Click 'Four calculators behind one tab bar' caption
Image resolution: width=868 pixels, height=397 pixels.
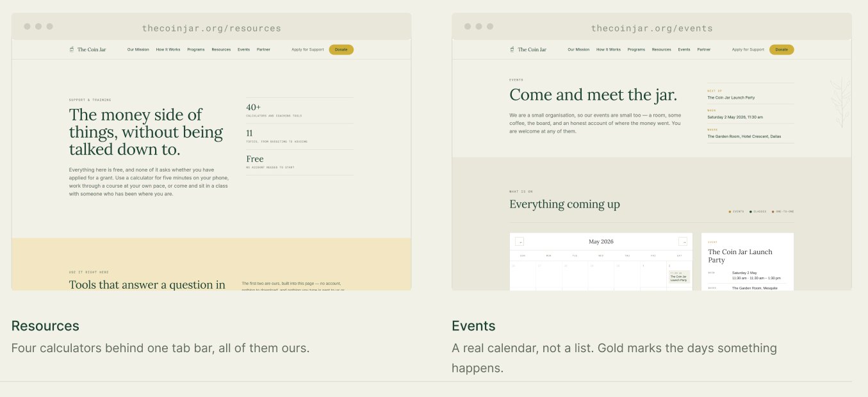tap(160, 348)
